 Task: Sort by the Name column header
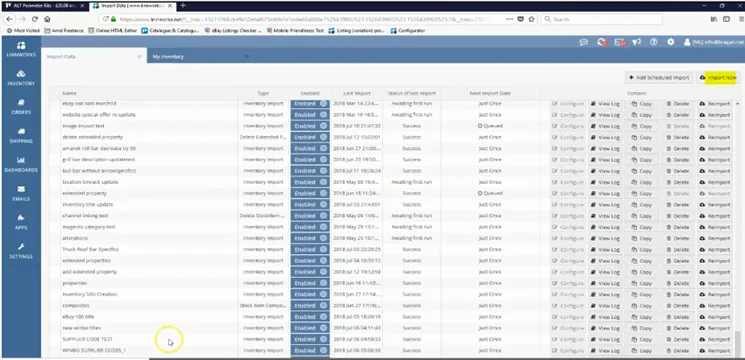tap(69, 93)
